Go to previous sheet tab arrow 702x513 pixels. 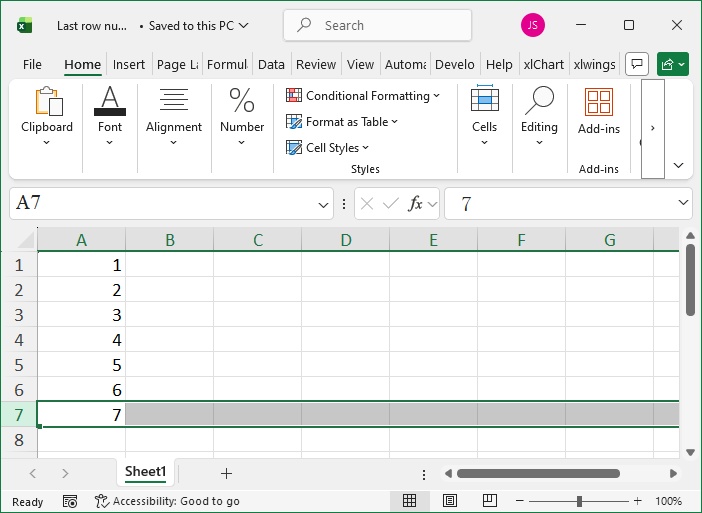pos(33,473)
